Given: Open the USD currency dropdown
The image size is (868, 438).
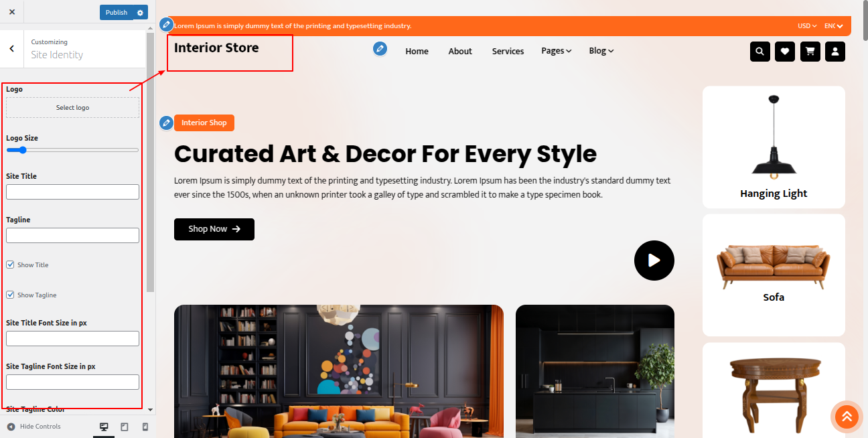Looking at the screenshot, I should pyautogui.click(x=807, y=26).
